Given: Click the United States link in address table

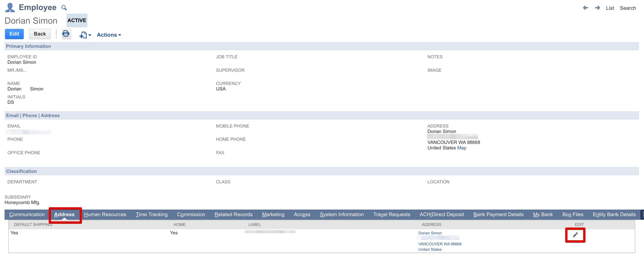Looking at the screenshot, I should tap(430, 249).
